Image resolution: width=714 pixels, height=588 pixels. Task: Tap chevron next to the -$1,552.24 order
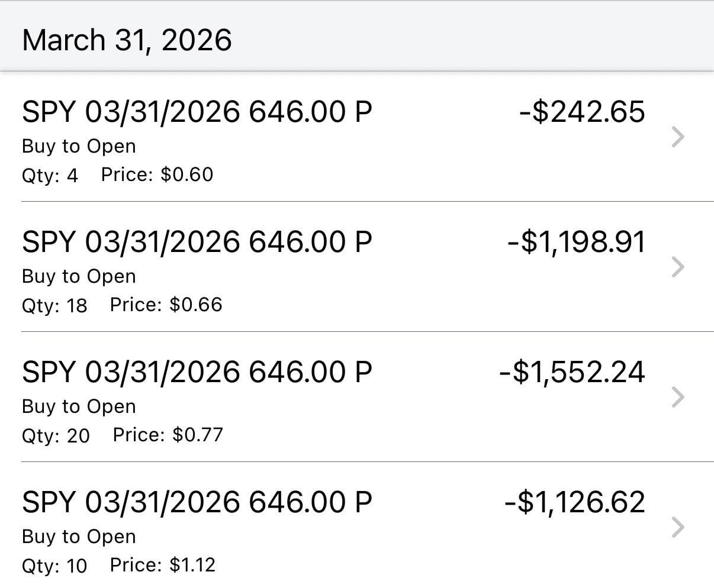tap(678, 398)
